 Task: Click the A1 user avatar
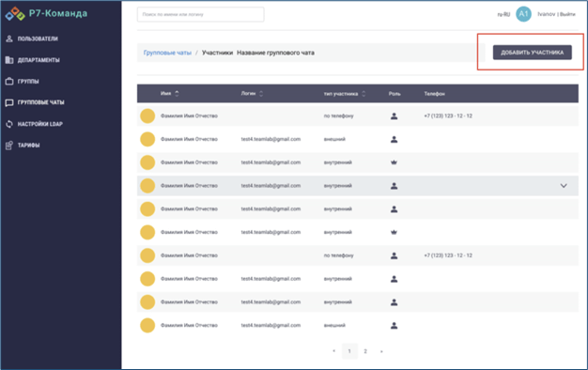[523, 14]
